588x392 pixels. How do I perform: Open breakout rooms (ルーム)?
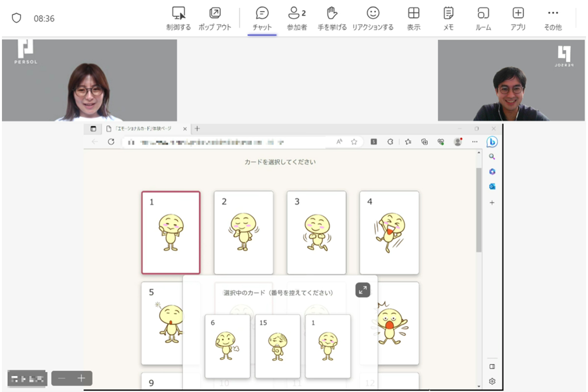click(483, 19)
